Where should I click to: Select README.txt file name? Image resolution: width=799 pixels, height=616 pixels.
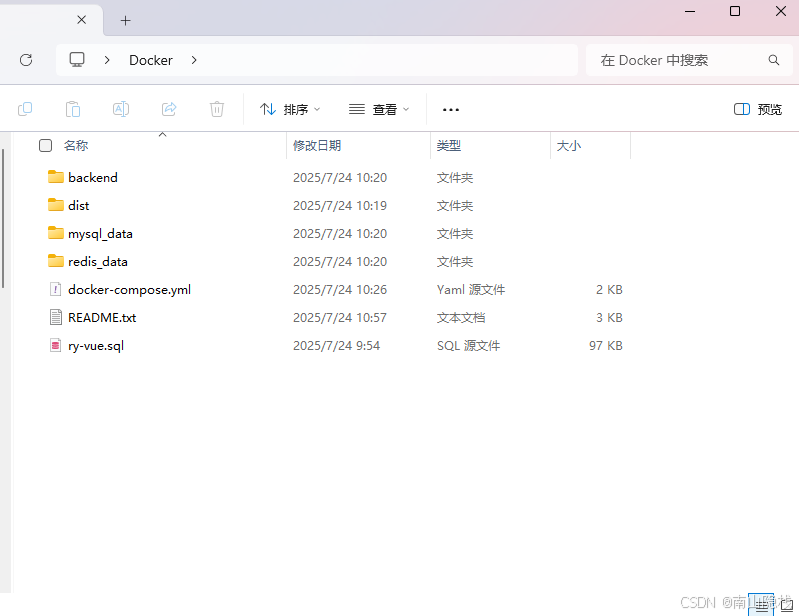[102, 317]
